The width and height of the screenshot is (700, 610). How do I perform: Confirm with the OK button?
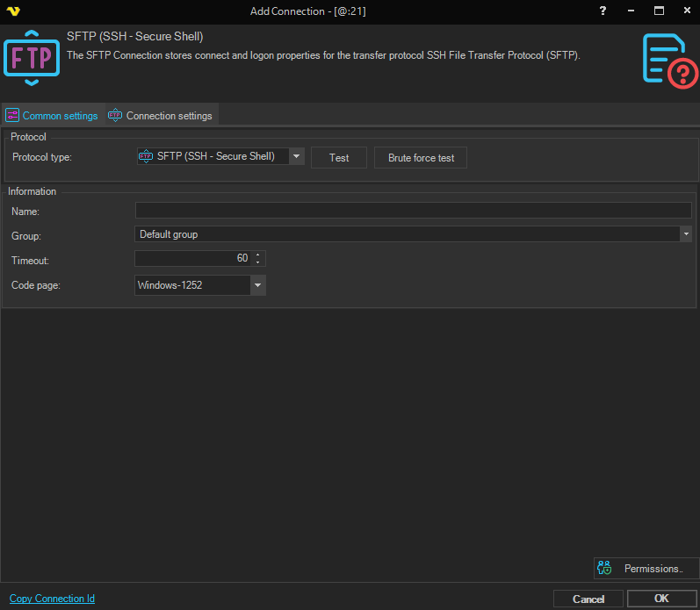(x=661, y=599)
